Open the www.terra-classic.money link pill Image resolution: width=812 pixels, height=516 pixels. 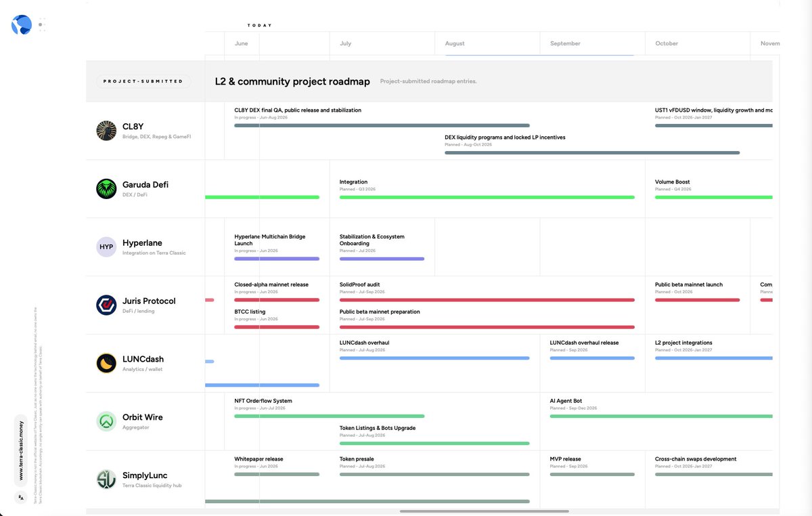click(21, 450)
